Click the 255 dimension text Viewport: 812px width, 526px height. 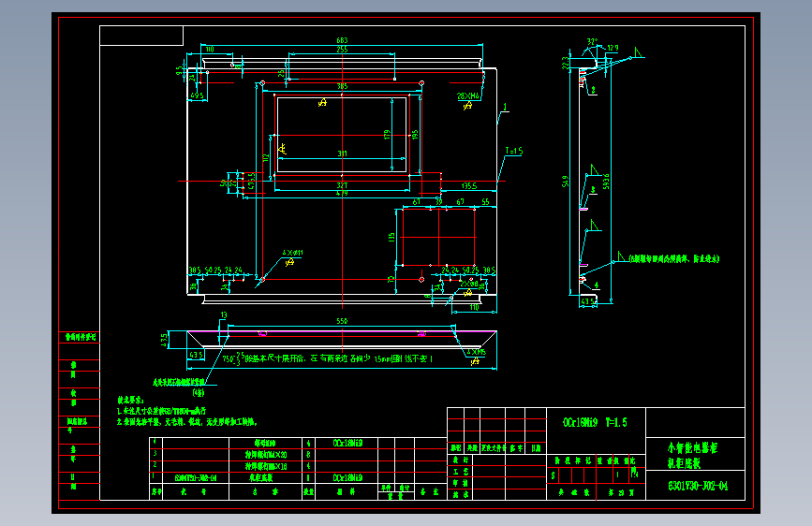click(342, 50)
